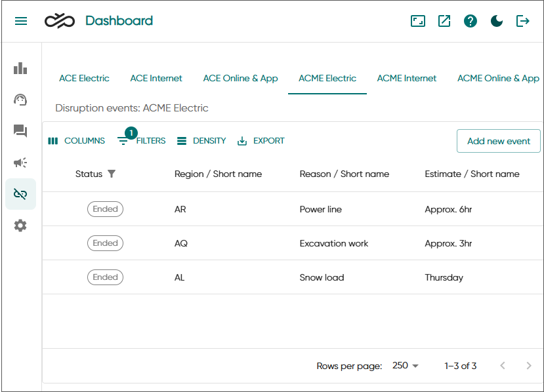Open dashboard in new window icon
The height and width of the screenshot is (392, 544).
[444, 21]
